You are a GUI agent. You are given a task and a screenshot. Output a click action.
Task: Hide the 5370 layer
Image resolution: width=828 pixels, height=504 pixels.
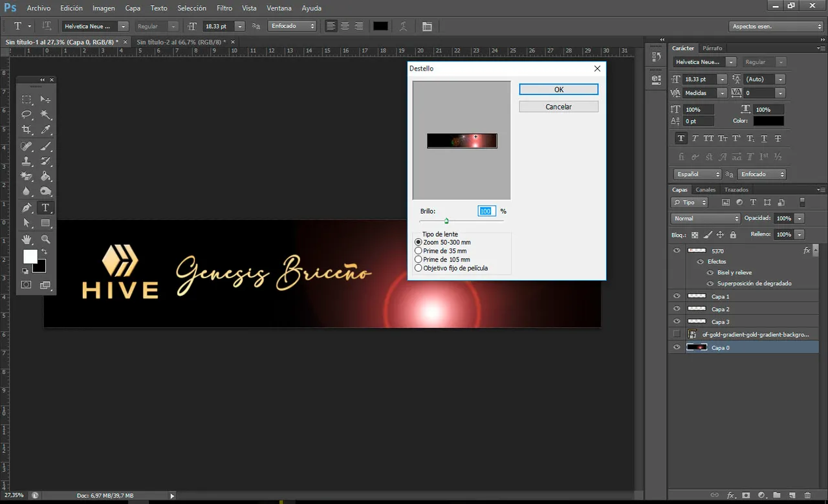tap(677, 250)
